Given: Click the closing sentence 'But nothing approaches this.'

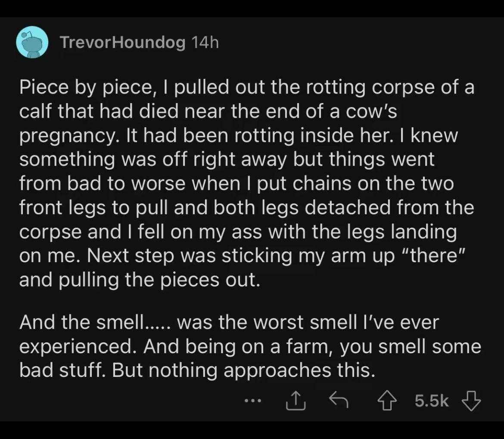Looking at the screenshot, I should click(244, 370).
